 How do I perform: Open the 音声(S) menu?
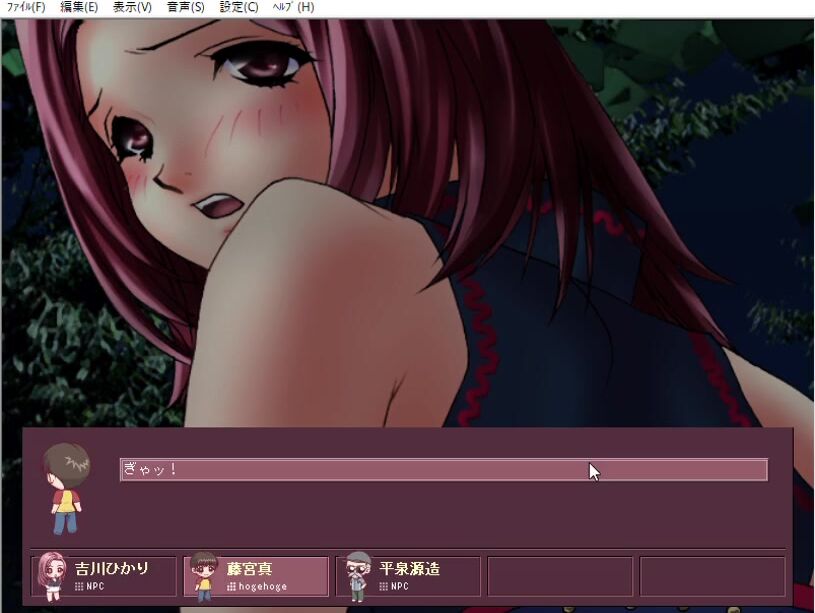click(185, 7)
